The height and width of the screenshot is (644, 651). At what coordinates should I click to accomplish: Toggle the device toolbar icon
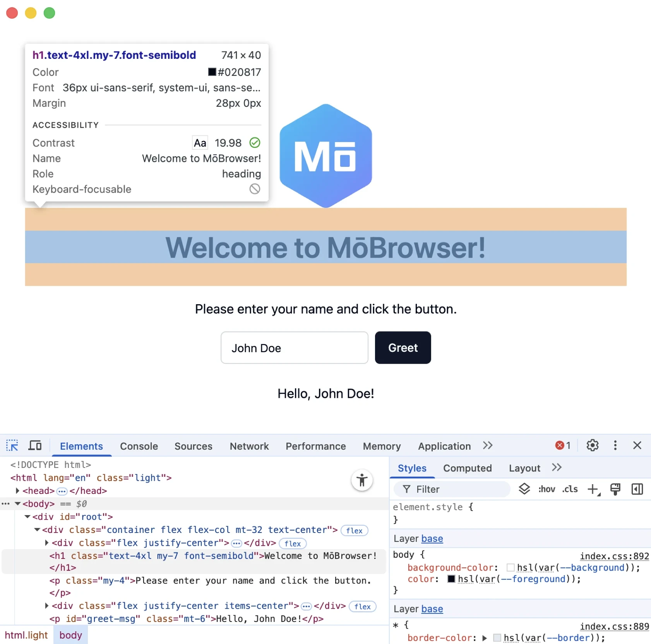click(35, 445)
